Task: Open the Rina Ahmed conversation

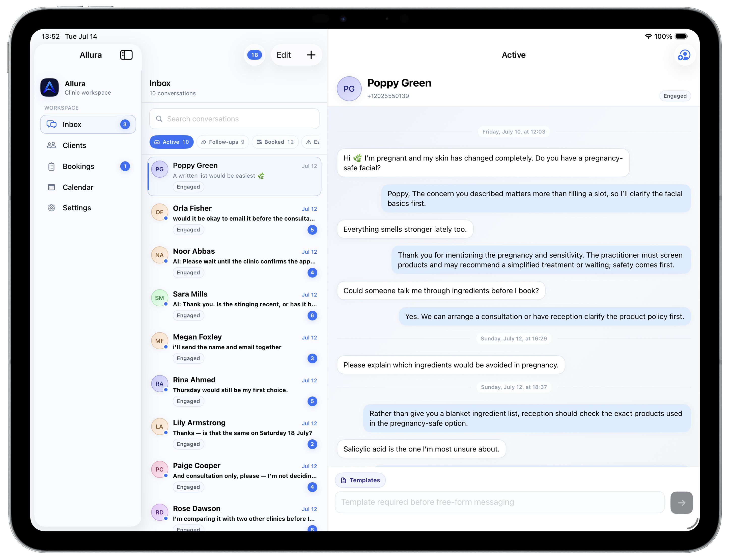Action: click(x=234, y=391)
